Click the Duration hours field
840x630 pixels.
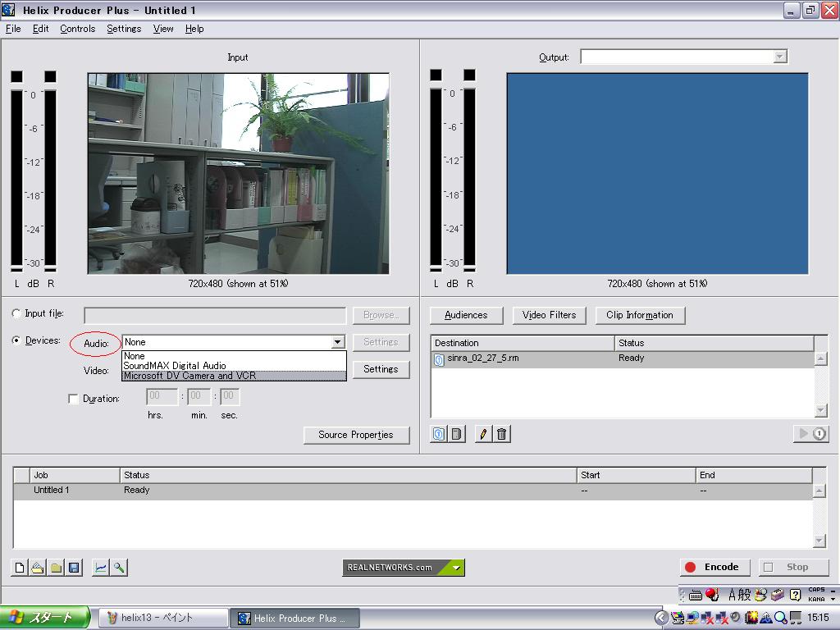[x=162, y=396]
